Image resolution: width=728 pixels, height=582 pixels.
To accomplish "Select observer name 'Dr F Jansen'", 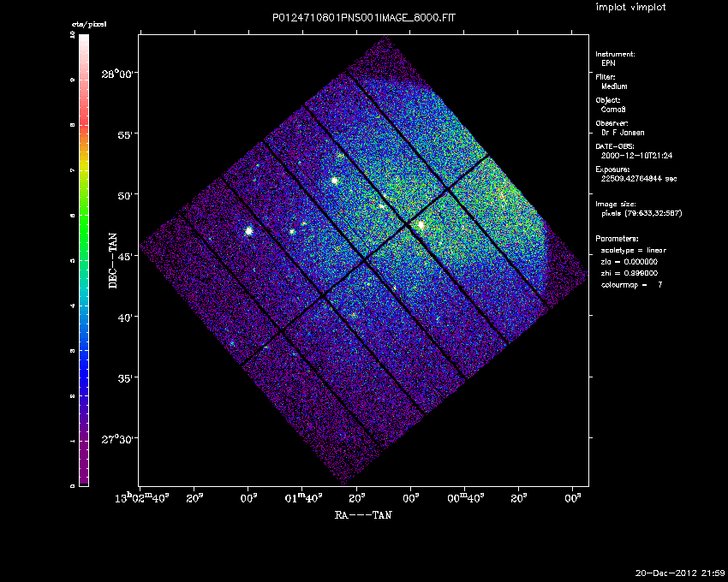I will [x=623, y=133].
